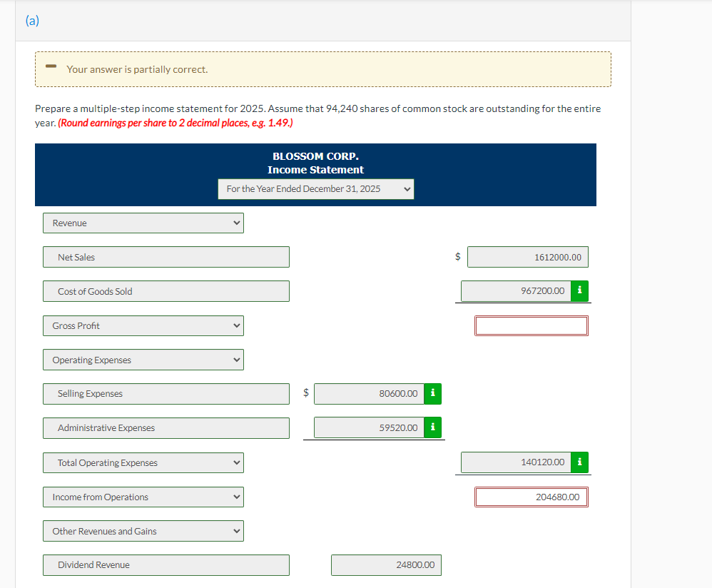The height and width of the screenshot is (588, 712).
Task: Select the Dividend Revenue amount field showing 24800.00
Action: (386, 564)
